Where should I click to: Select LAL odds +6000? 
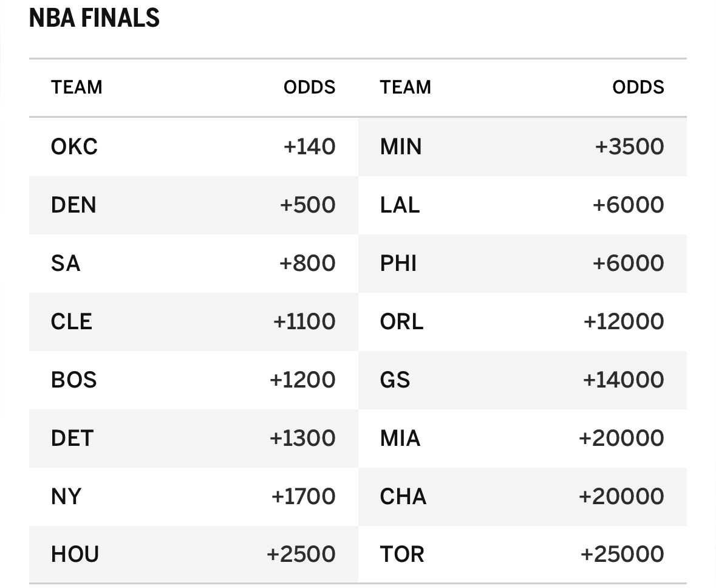point(629,205)
